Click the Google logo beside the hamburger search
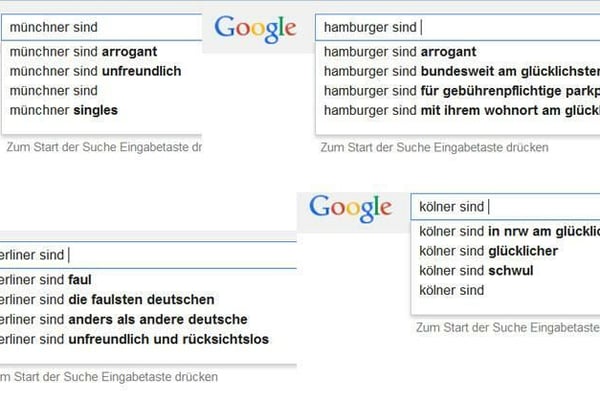This screenshot has height=400, width=600. coord(256,28)
